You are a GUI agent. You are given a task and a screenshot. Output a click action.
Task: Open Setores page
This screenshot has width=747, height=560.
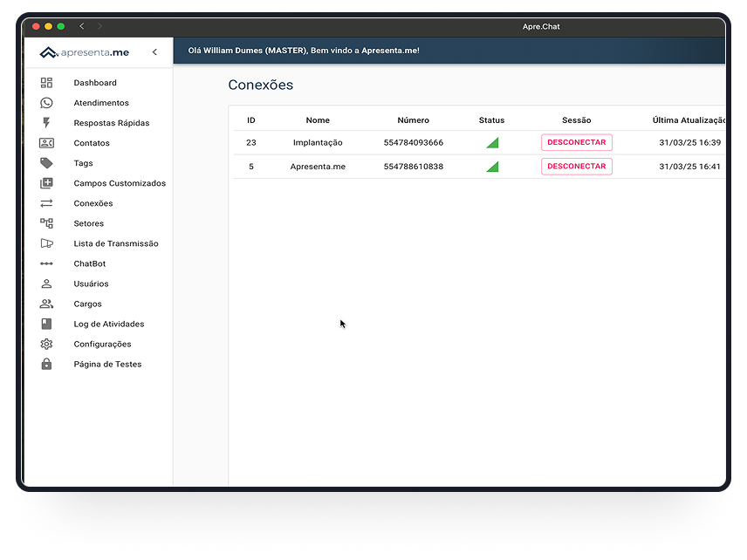[x=89, y=223]
